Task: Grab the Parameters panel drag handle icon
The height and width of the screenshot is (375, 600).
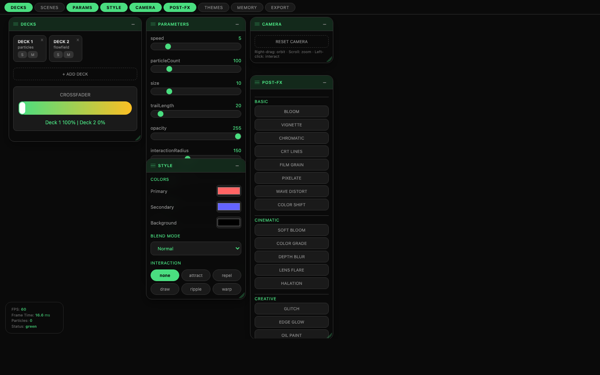Action: click(153, 24)
